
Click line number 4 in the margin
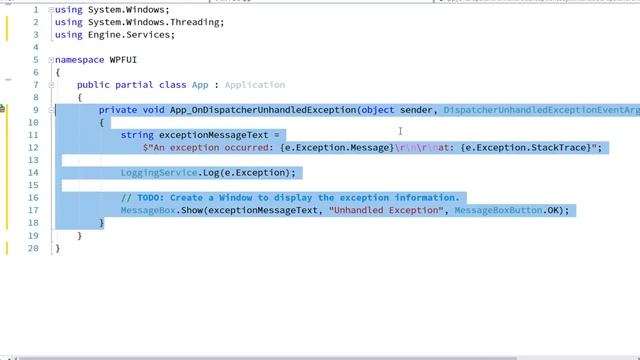(x=36, y=47)
